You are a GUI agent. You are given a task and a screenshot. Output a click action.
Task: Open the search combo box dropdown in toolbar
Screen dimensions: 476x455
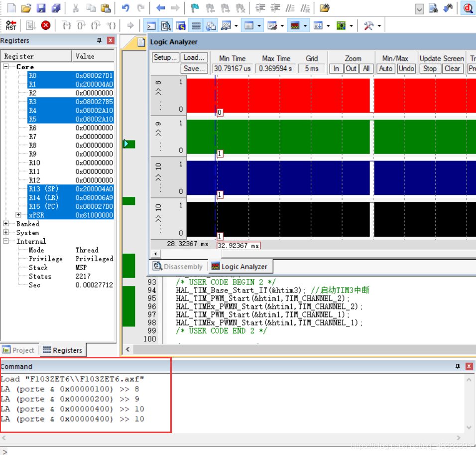pos(419,9)
